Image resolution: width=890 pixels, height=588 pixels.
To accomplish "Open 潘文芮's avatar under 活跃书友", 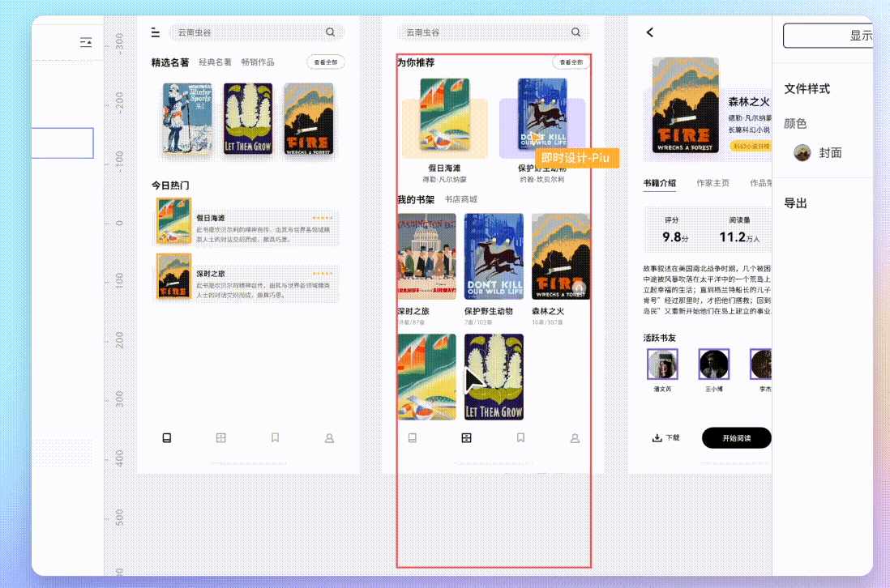I will point(662,364).
